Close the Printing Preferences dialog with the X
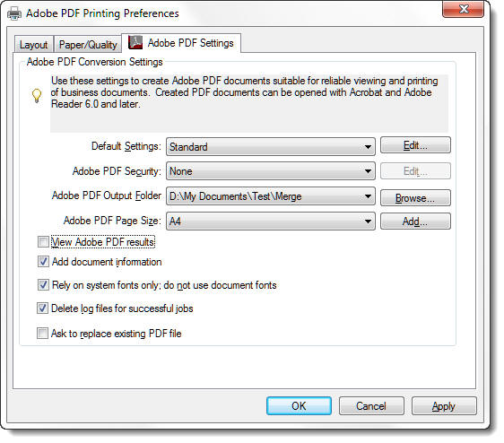This screenshot has height=443, width=504. (463, 9)
